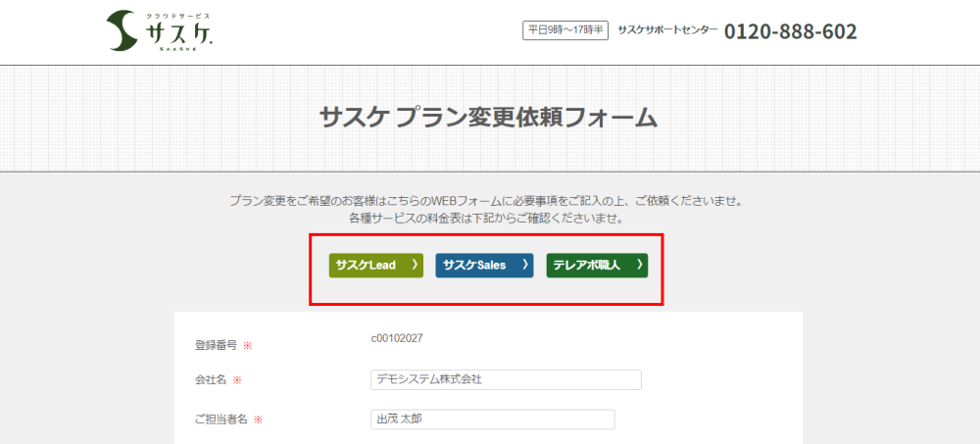Viewport: 980px width, 444px height.
Task: Click the ご担当者名 field label
Action: click(221, 419)
